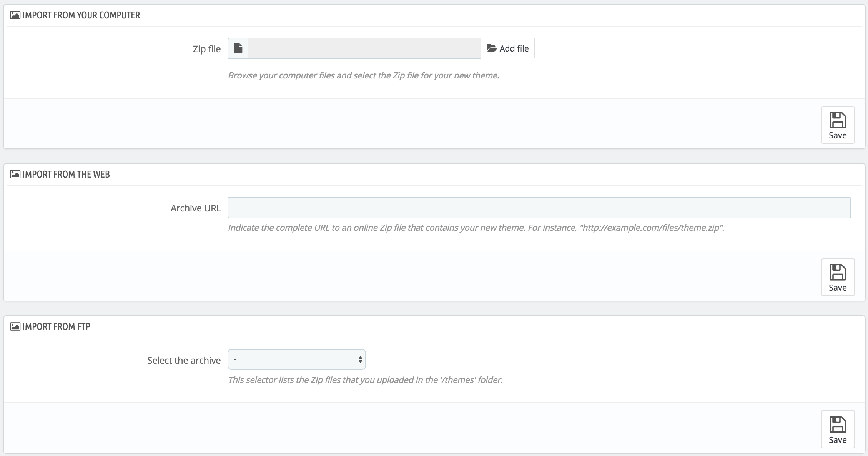868x456 pixels.
Task: Click the 'Browse your computer files' hint text
Action: (364, 75)
